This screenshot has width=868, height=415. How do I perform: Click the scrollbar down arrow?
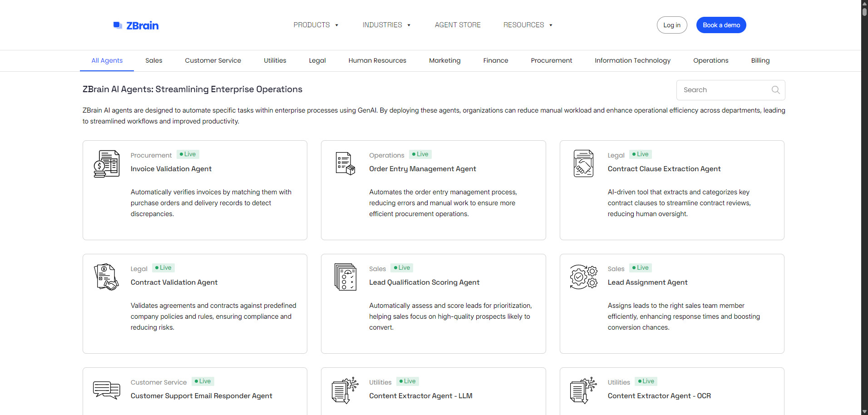pos(864,411)
